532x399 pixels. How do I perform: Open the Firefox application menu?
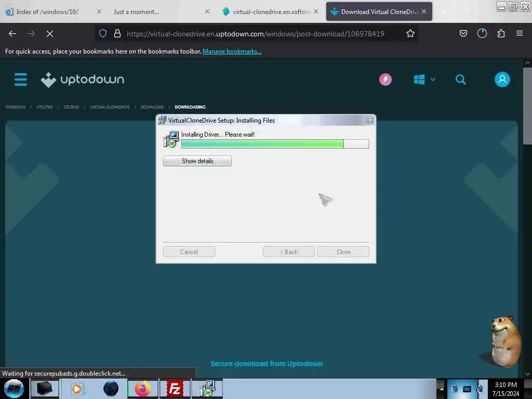point(519,33)
